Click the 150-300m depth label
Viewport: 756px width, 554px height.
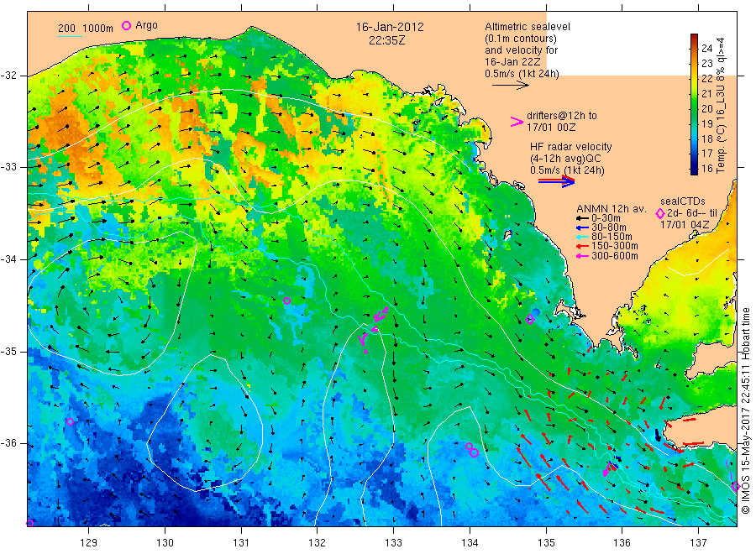pyautogui.click(x=615, y=246)
